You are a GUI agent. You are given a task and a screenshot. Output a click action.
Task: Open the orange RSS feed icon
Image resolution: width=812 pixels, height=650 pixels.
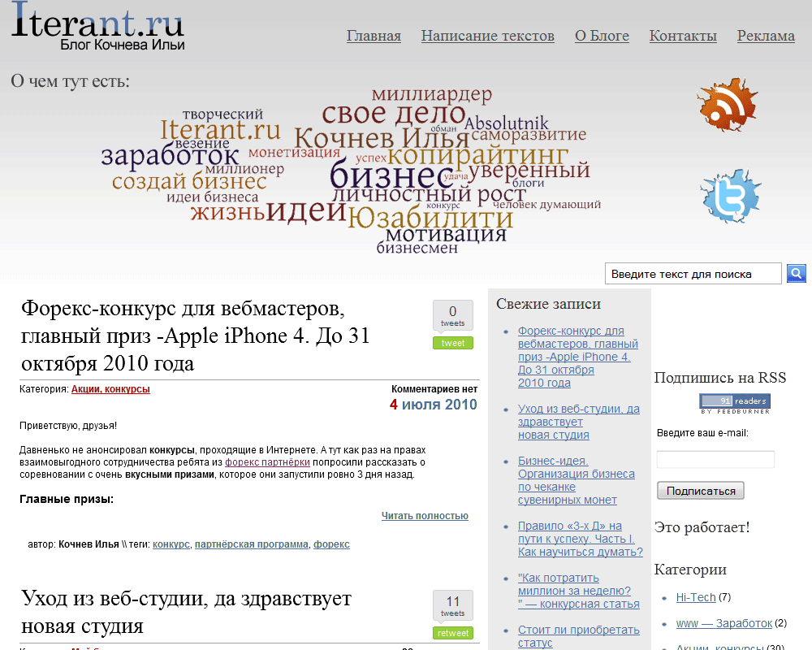(x=727, y=104)
